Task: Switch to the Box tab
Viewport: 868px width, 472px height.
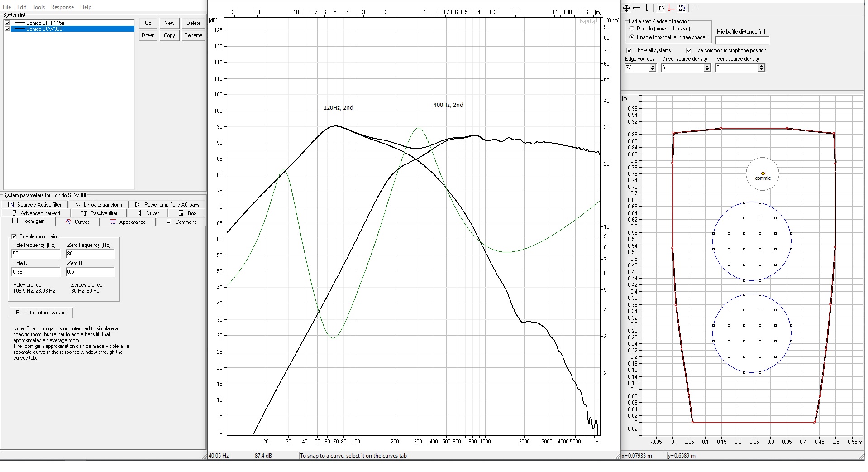Action: click(188, 213)
